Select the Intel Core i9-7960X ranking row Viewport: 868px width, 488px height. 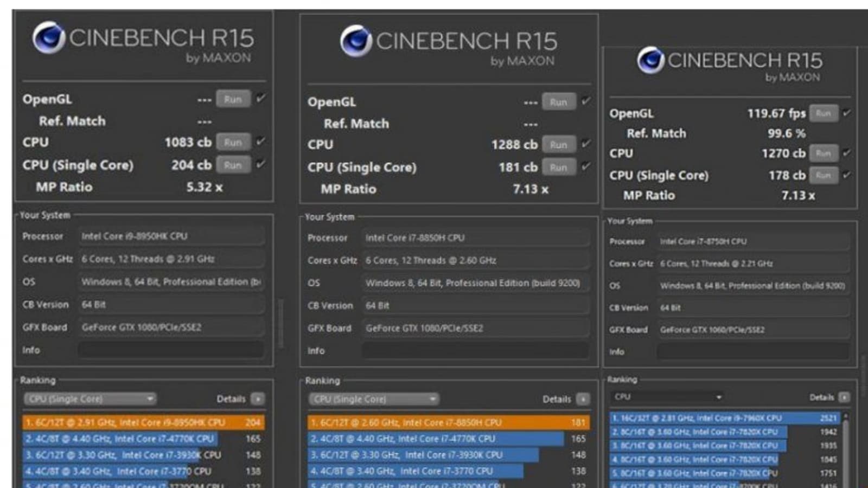click(x=725, y=418)
